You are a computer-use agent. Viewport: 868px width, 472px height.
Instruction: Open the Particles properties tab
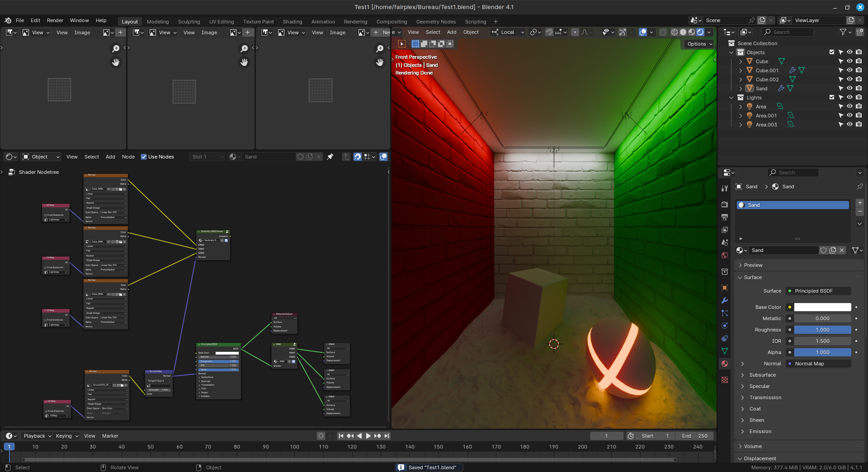[x=725, y=313]
